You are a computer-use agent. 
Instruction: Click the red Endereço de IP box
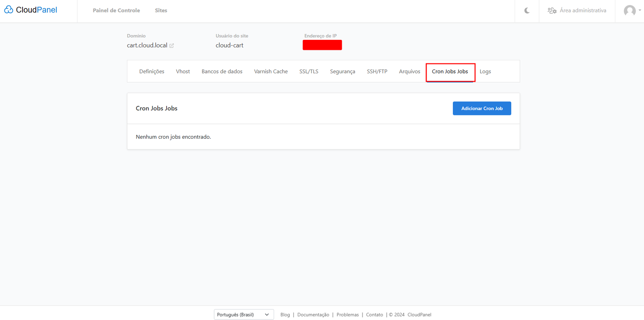tap(322, 45)
